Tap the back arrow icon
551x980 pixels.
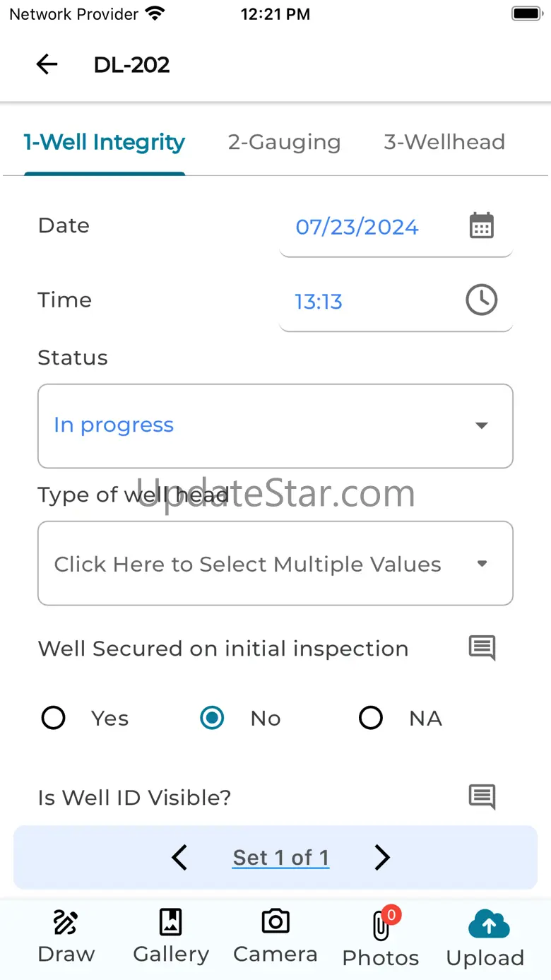pos(47,65)
